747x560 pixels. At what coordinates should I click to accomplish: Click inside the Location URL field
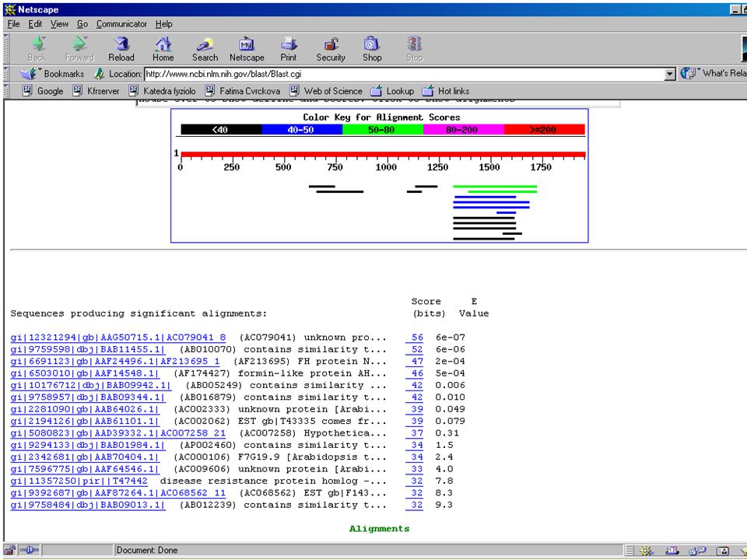click(x=405, y=74)
